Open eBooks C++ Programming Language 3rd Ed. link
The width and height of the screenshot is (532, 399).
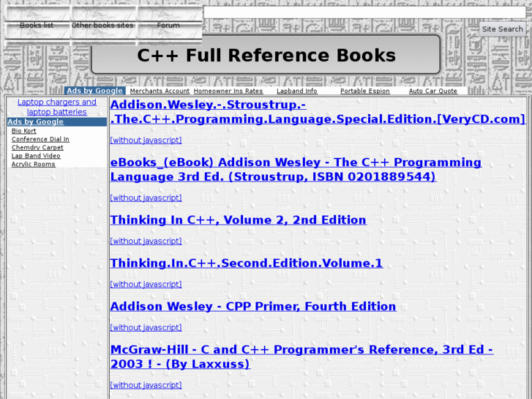[296, 169]
